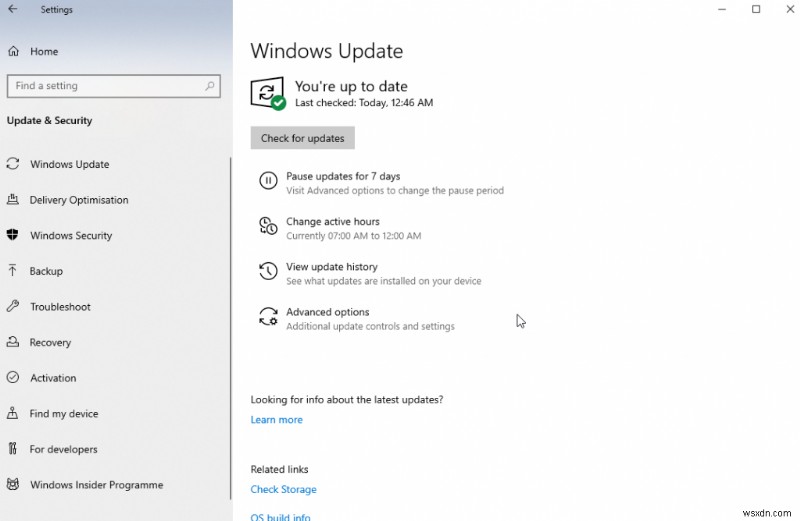The image size is (800, 521).
Task: Click the 'Last checked: Today, 12:46 AM' text
Action: coord(364,103)
